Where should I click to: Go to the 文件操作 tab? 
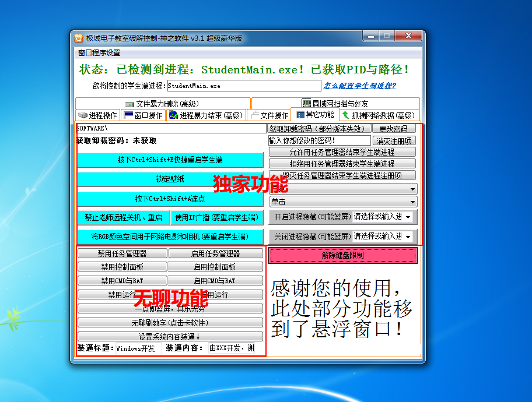[269, 115]
